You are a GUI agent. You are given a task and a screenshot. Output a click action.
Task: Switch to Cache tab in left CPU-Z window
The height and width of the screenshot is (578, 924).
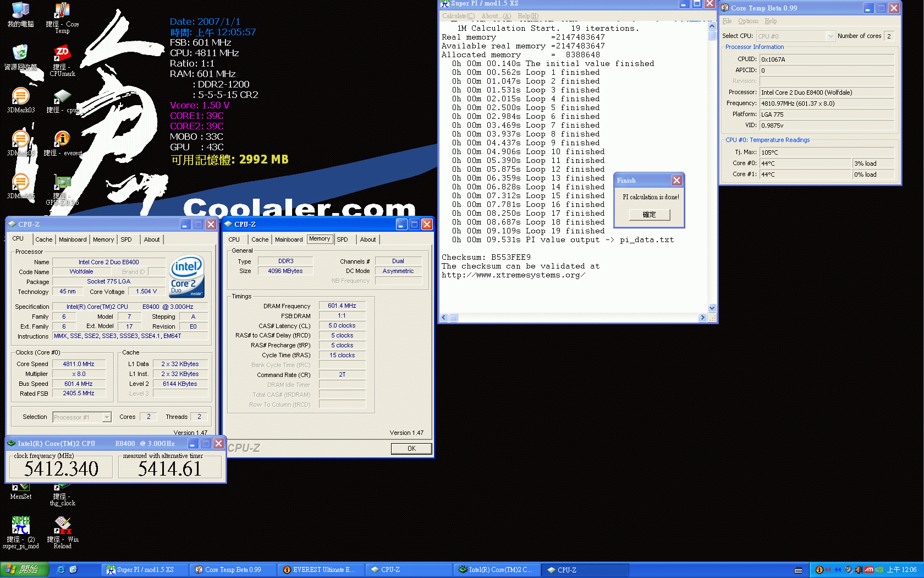pos(44,239)
